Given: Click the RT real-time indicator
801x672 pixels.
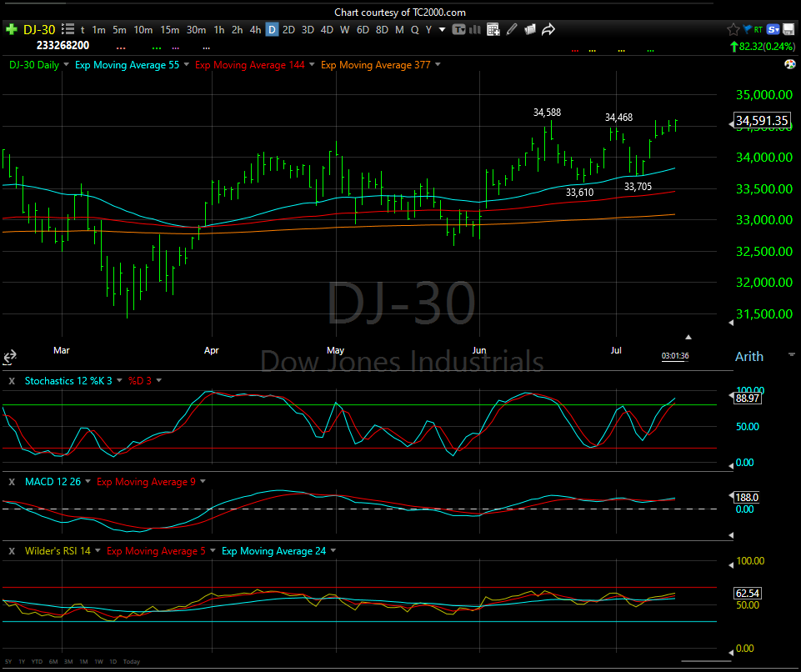Looking at the screenshot, I should (758, 30).
